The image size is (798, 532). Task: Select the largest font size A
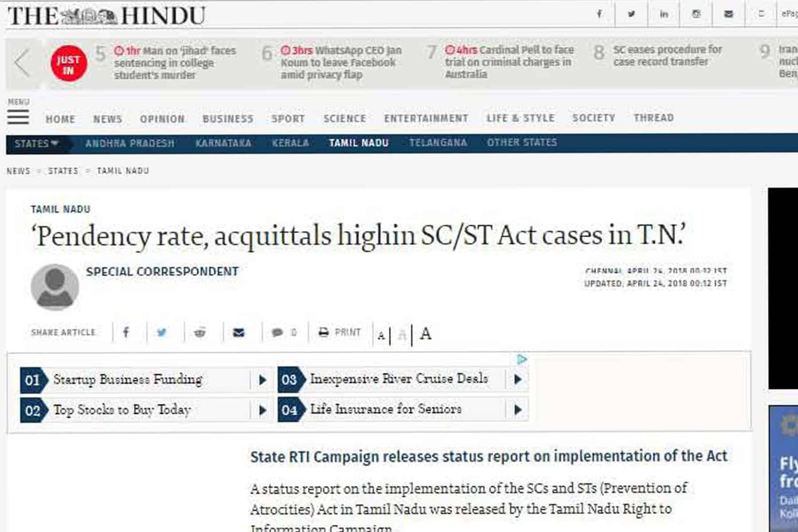tap(426, 333)
